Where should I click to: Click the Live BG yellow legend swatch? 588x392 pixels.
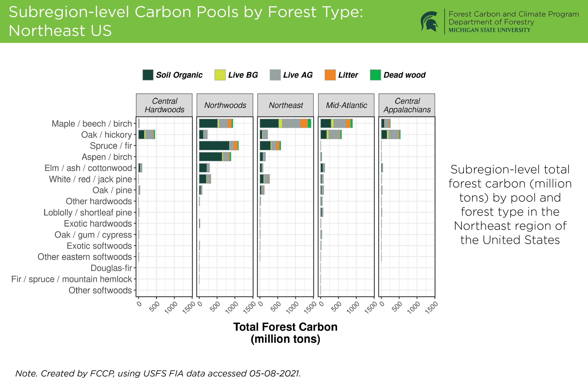220,75
